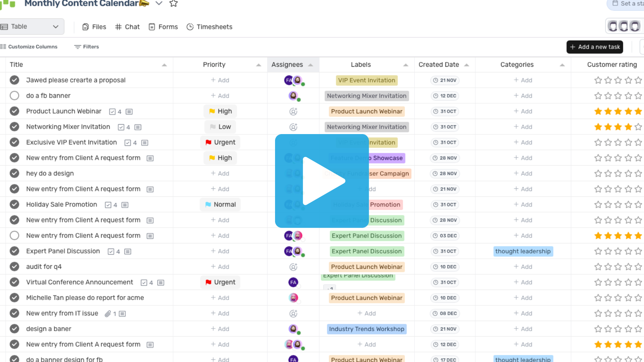Uncheck 'Product Launch Webinar' task completion circle

click(x=14, y=111)
